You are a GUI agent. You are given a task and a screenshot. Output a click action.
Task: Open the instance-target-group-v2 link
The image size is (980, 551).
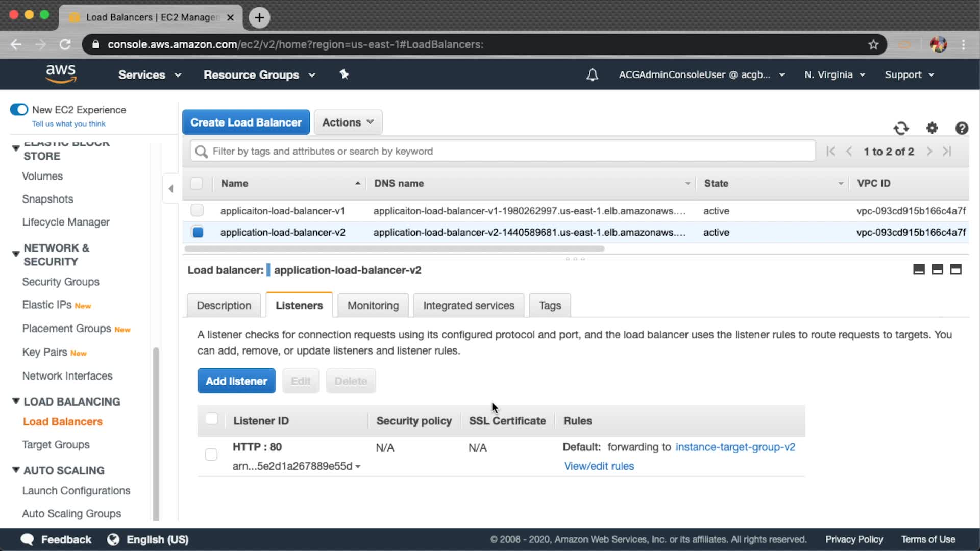(x=735, y=447)
